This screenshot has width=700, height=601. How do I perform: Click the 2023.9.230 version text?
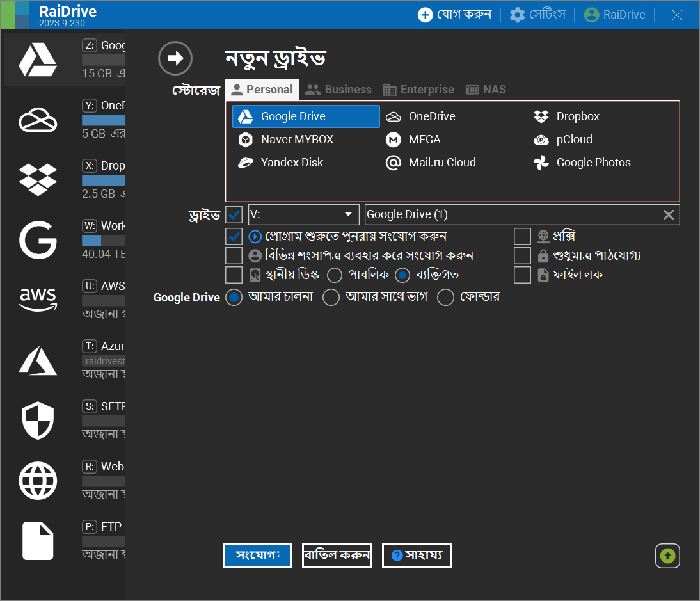click(x=61, y=23)
